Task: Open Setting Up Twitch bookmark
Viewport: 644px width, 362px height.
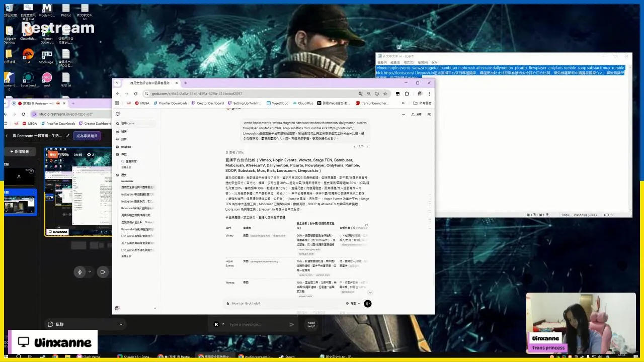Action: coord(244,103)
